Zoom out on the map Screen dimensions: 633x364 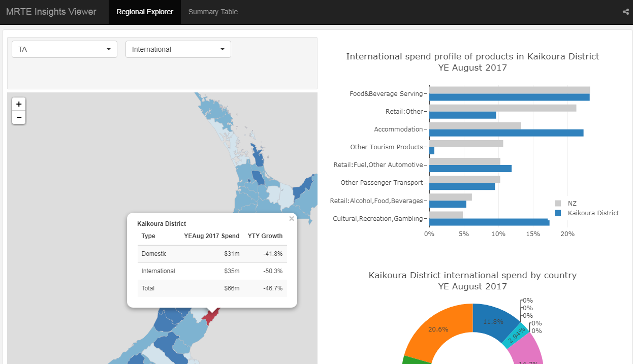[x=19, y=117]
